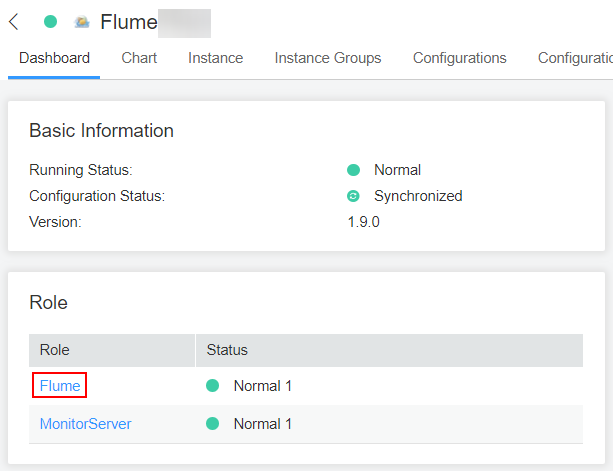Click the Flume service title text

[x=129, y=22]
